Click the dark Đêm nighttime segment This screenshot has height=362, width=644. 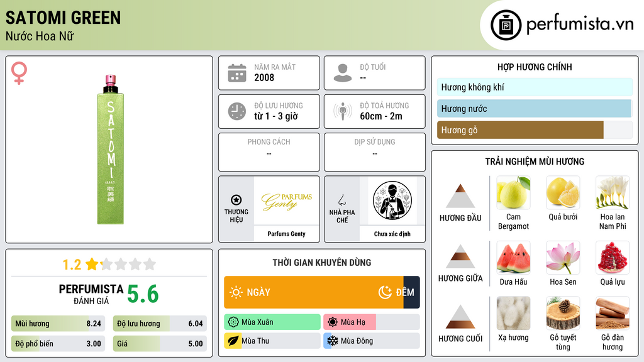pyautogui.click(x=411, y=292)
